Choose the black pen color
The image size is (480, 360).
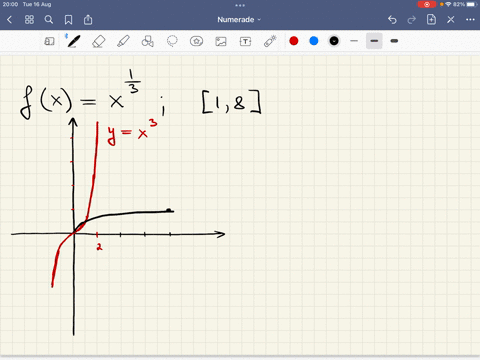tap(334, 41)
